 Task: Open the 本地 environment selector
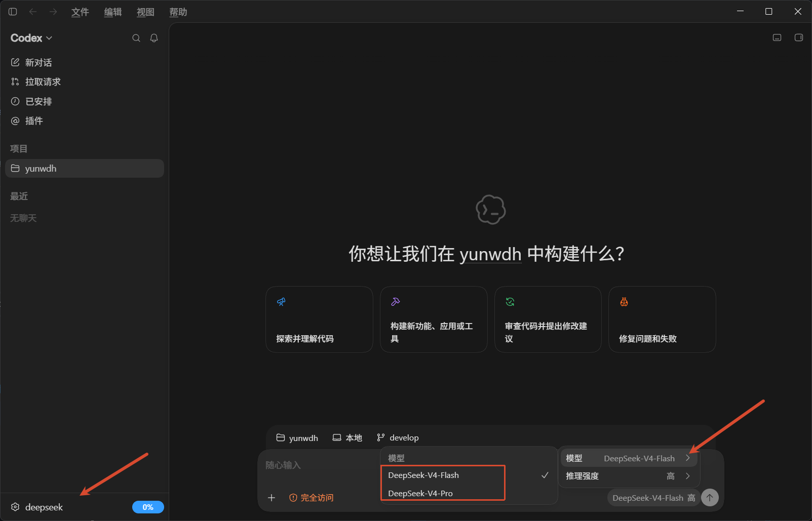pyautogui.click(x=347, y=437)
